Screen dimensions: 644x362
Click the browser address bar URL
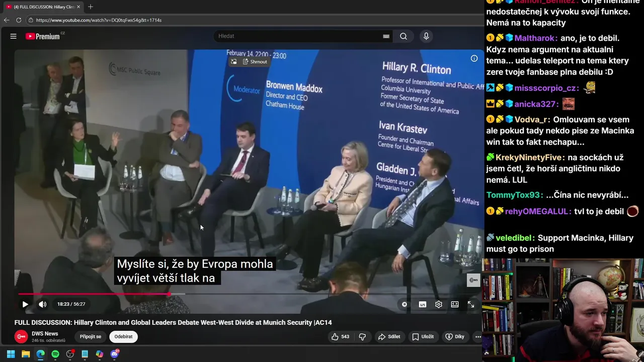pos(99,20)
